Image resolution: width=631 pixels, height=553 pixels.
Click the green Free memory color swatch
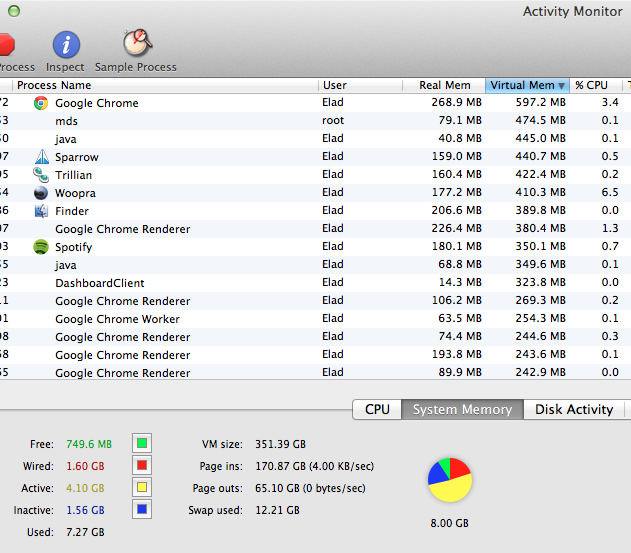(x=142, y=444)
